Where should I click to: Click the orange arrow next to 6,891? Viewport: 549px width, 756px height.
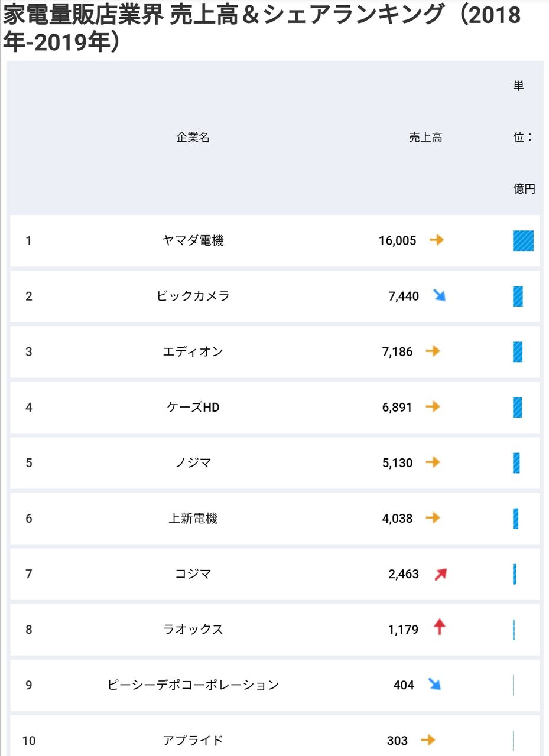coord(433,407)
